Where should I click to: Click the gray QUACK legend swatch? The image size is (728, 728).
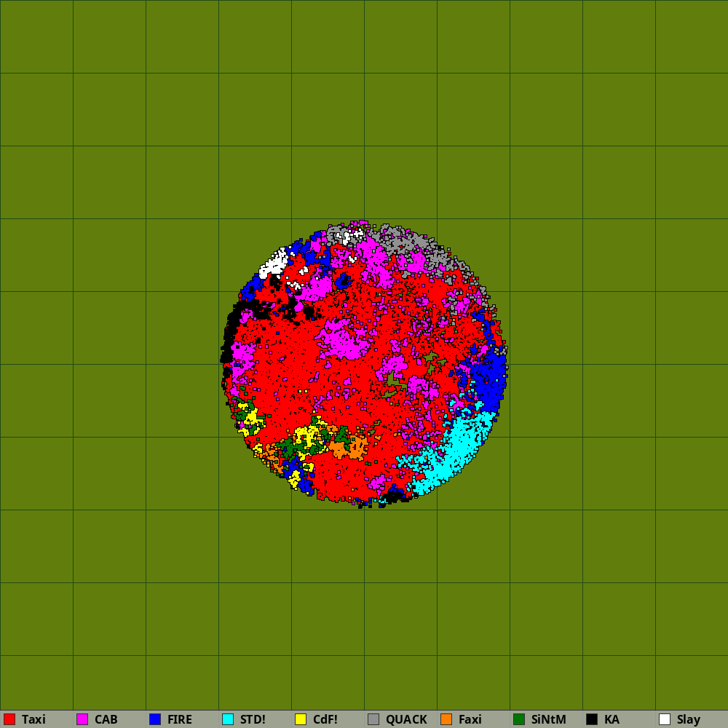click(373, 719)
